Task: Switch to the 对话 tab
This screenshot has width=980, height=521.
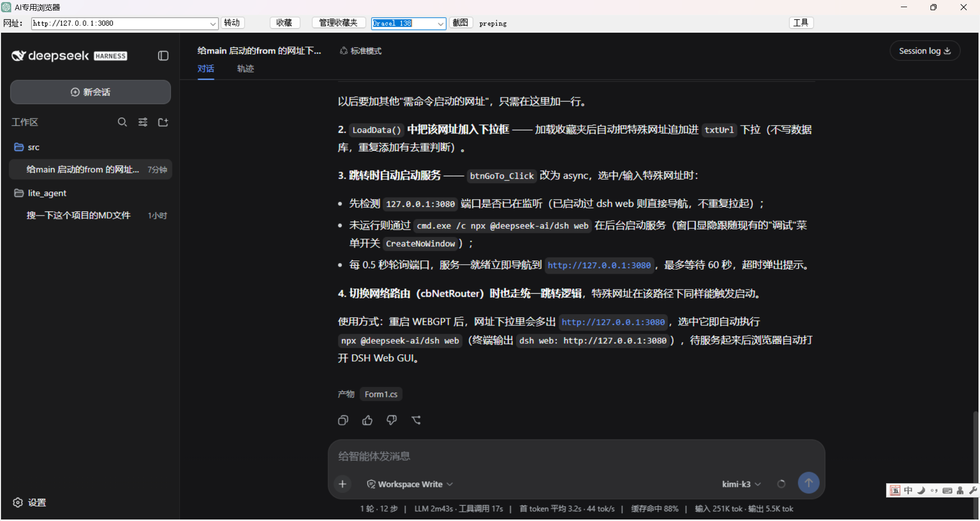Action: coord(206,69)
